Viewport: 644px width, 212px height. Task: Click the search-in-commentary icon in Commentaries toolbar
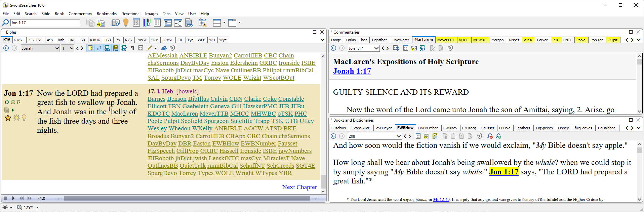422,48
